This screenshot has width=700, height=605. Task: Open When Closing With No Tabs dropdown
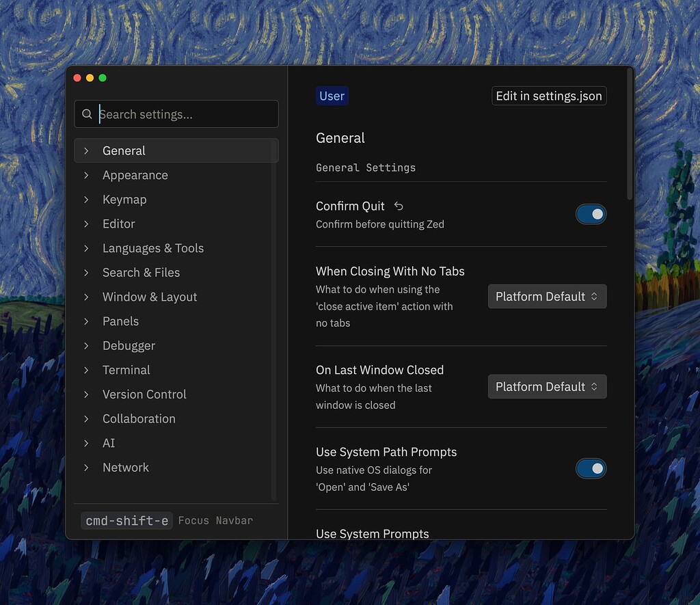click(547, 297)
